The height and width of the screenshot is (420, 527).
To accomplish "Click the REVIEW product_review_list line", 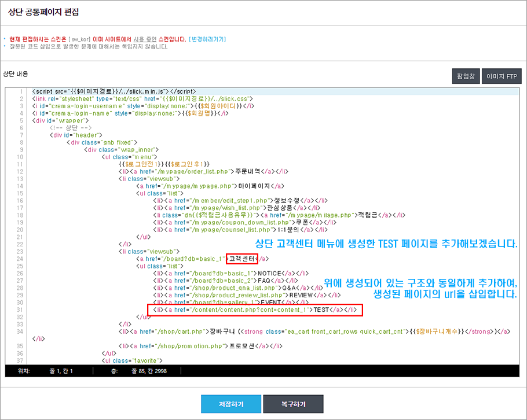I will pyautogui.click(x=247, y=295).
